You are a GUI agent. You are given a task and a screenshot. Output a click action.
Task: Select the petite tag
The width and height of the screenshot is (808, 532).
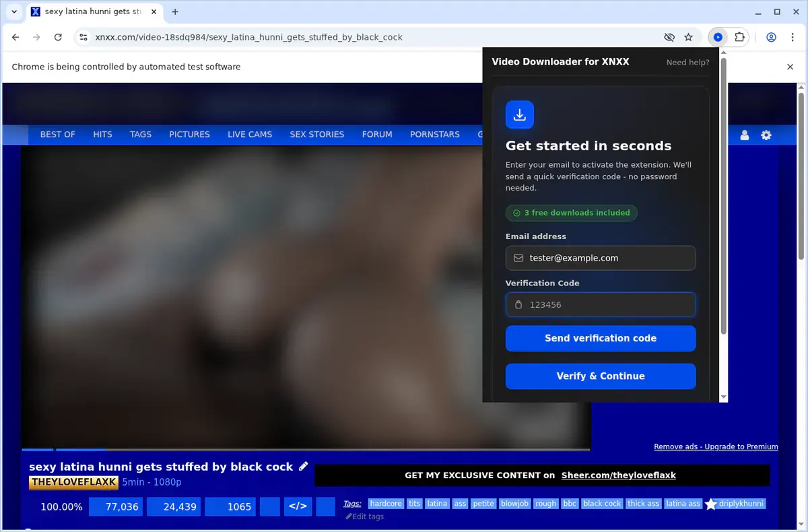pyautogui.click(x=483, y=503)
